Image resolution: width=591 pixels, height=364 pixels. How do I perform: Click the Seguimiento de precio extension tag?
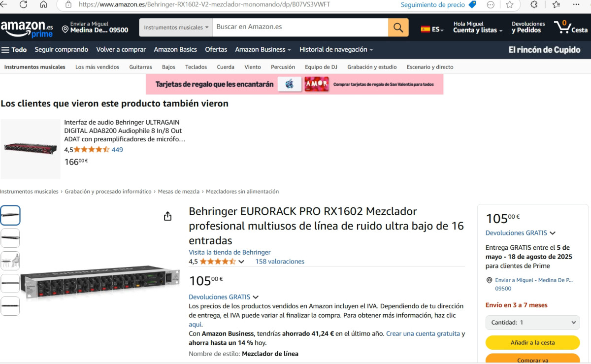(438, 4)
